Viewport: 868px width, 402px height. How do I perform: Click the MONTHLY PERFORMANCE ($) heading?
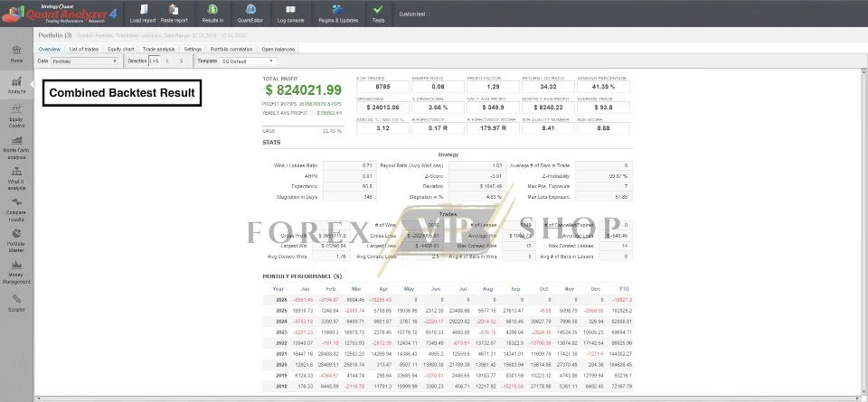point(302,276)
